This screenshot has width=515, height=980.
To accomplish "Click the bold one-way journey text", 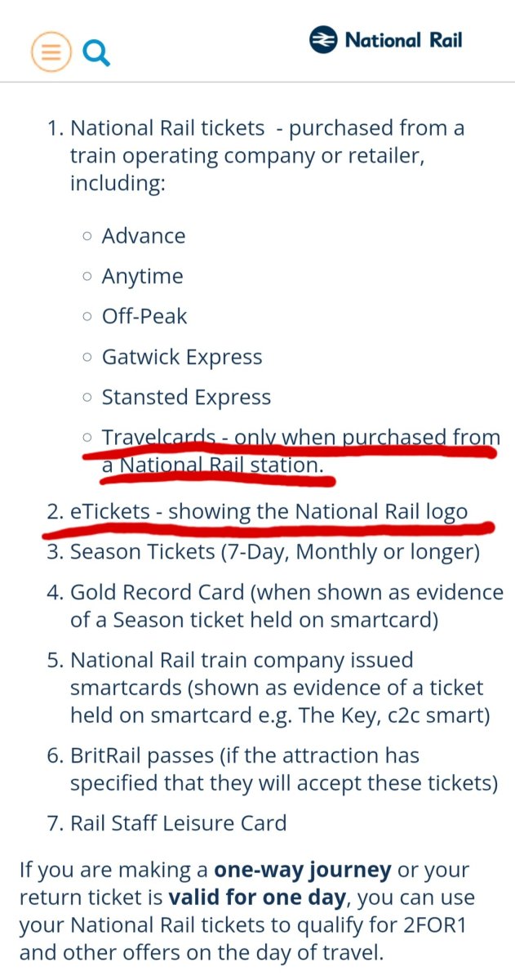I will (303, 871).
